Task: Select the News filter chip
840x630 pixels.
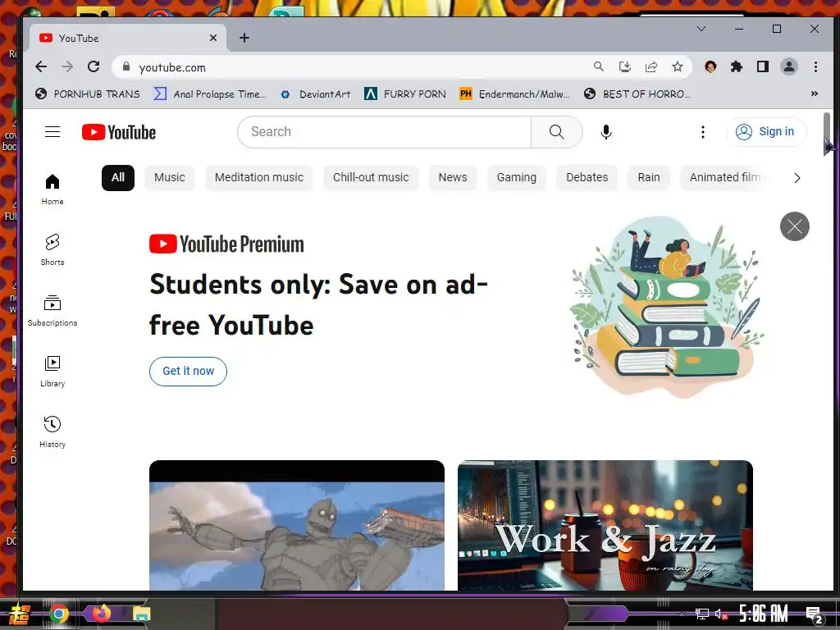Action: pos(453,177)
